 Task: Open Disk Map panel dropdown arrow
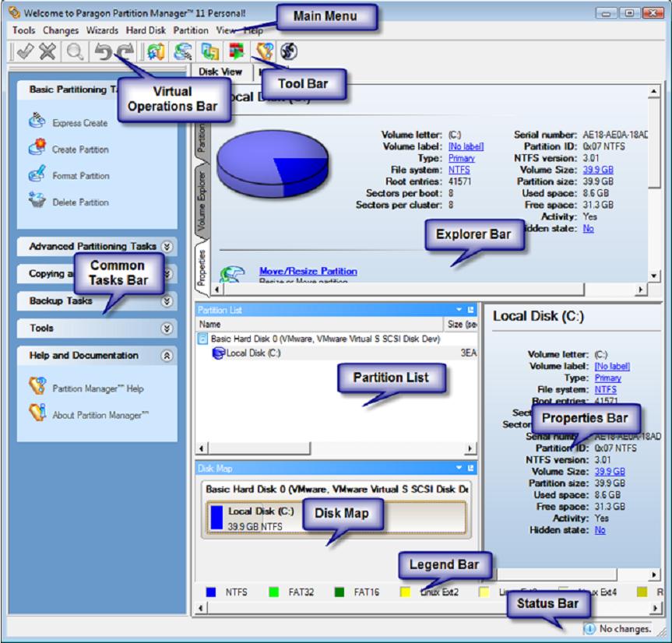(459, 468)
